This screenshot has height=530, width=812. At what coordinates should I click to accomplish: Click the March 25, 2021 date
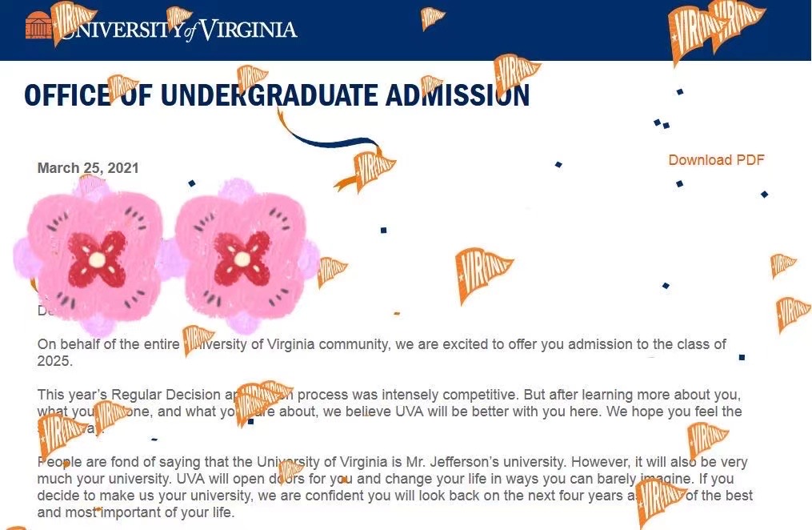(88, 168)
